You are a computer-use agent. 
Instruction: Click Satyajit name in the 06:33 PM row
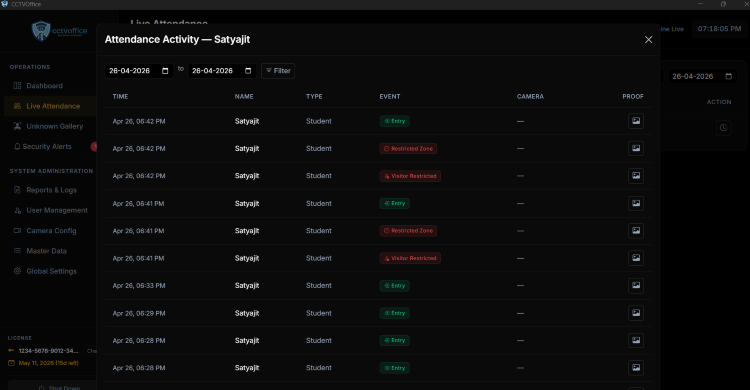247,286
